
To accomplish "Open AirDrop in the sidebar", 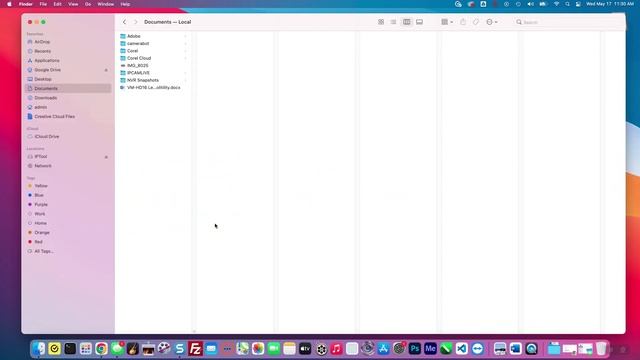I will point(42,42).
